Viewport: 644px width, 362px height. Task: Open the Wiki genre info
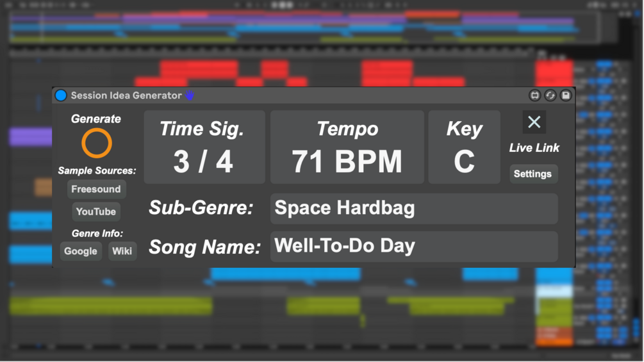(122, 251)
